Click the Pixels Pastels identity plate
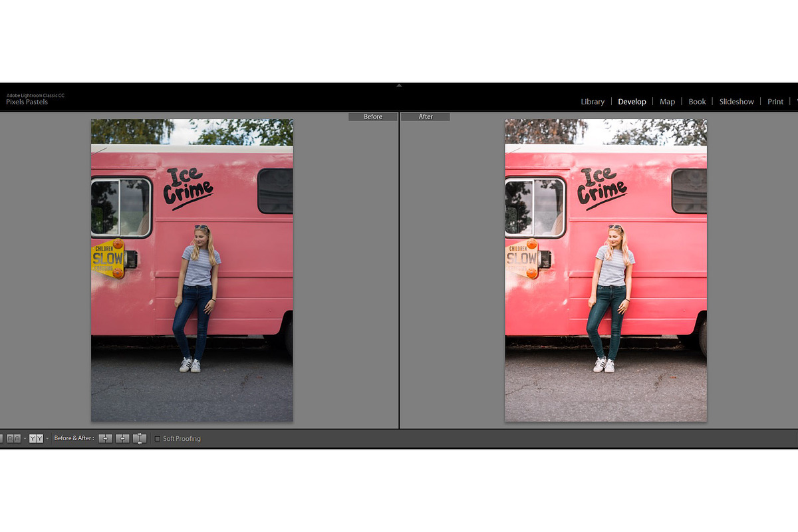This screenshot has height=532, width=798. [27, 102]
